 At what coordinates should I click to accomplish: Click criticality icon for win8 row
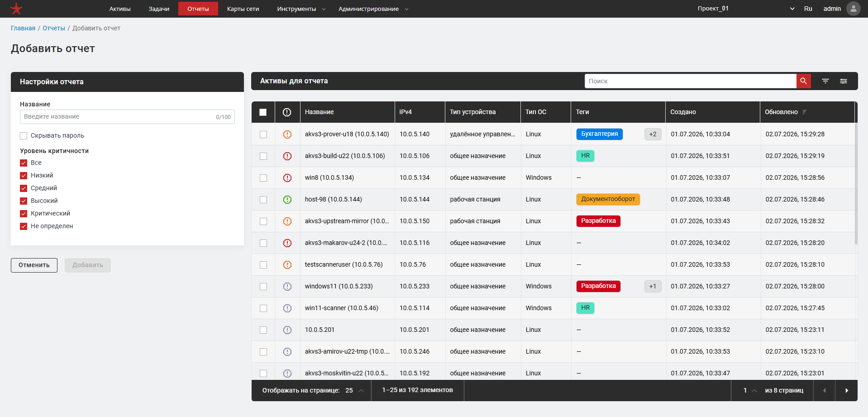(287, 178)
